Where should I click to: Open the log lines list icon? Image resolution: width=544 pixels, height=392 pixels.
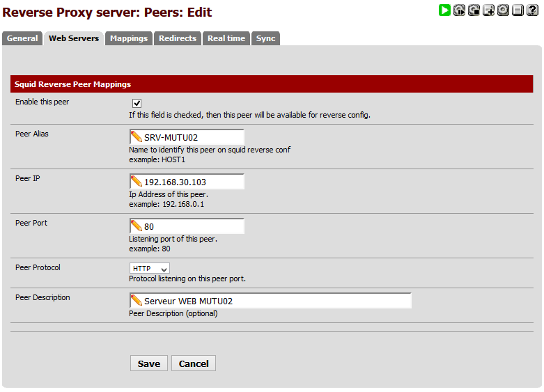tap(518, 10)
